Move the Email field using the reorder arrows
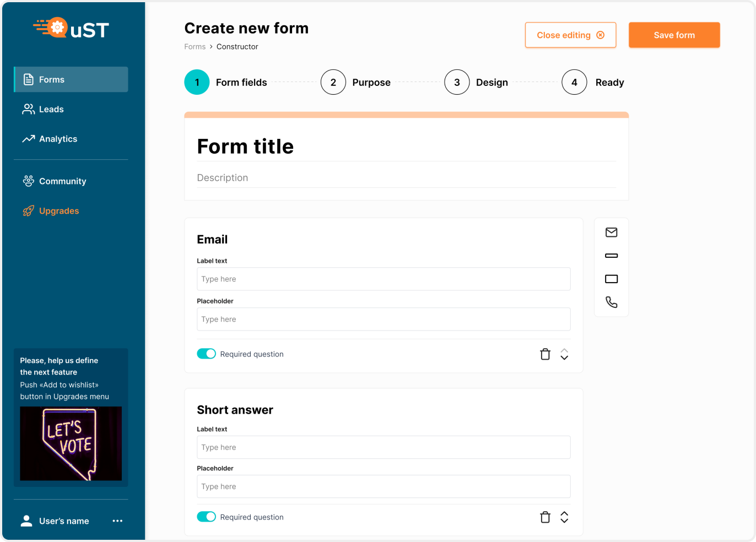The image size is (756, 542). (564, 354)
